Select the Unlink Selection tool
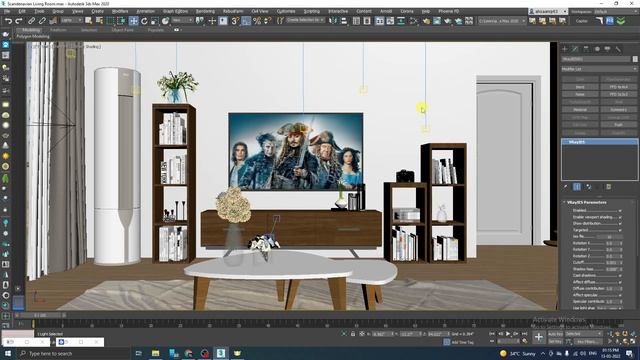The width and height of the screenshot is (640, 360). pyautogui.click(x=42, y=20)
